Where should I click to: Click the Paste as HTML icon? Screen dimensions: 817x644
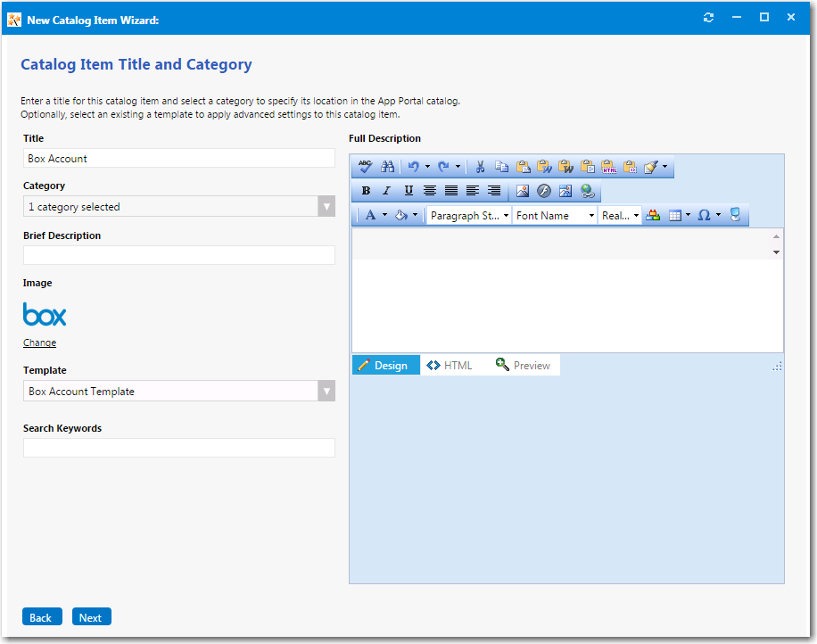pos(608,167)
